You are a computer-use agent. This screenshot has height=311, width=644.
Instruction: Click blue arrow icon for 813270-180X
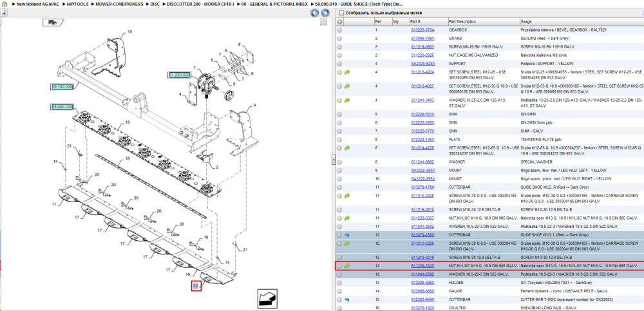point(347,236)
